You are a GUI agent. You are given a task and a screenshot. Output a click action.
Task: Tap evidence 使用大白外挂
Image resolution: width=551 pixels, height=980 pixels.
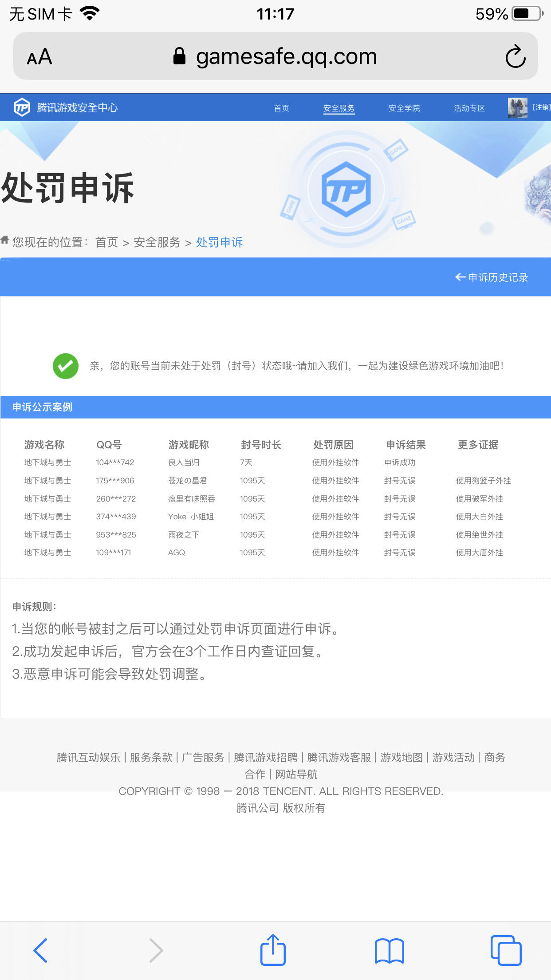(x=480, y=517)
